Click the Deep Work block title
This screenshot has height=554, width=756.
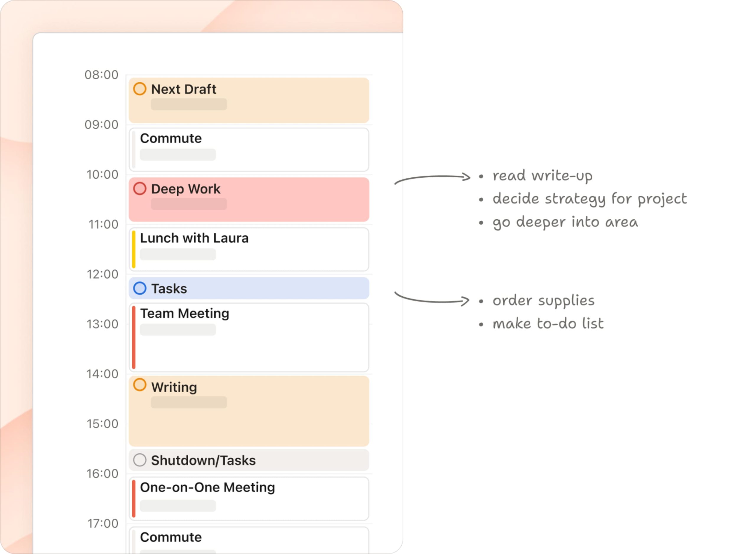[x=185, y=189]
